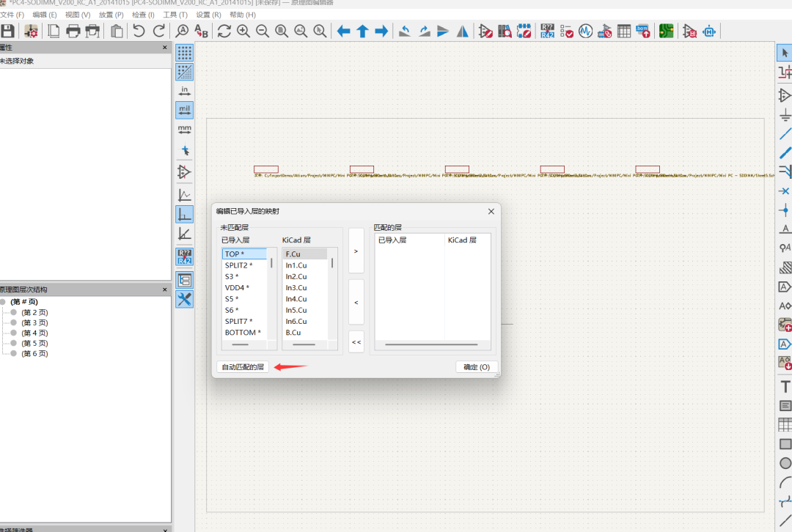Click the Print icon in the toolbar
The width and height of the screenshot is (792, 532).
click(73, 32)
